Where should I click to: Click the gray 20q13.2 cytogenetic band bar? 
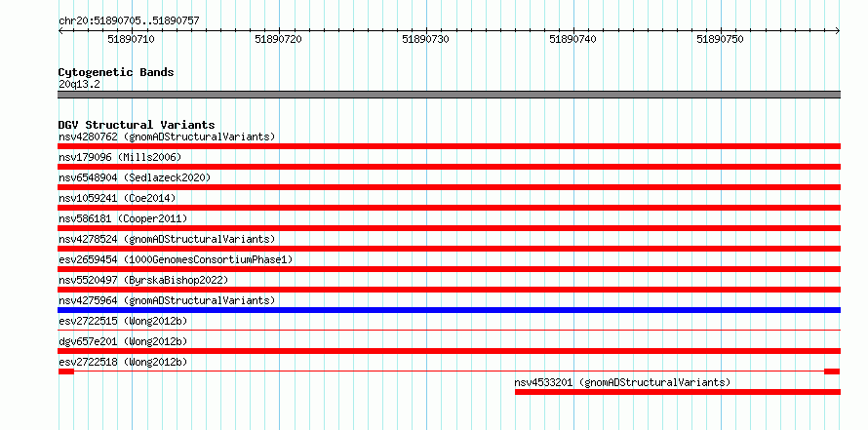click(449, 95)
